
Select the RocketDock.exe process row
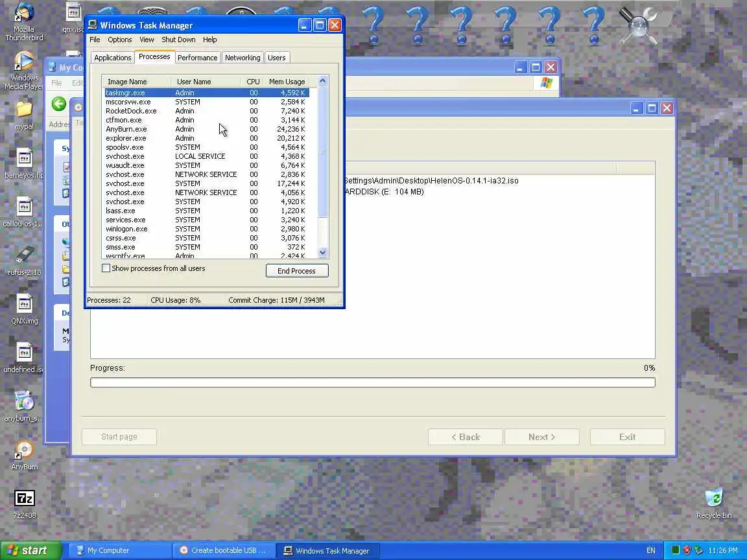point(207,111)
